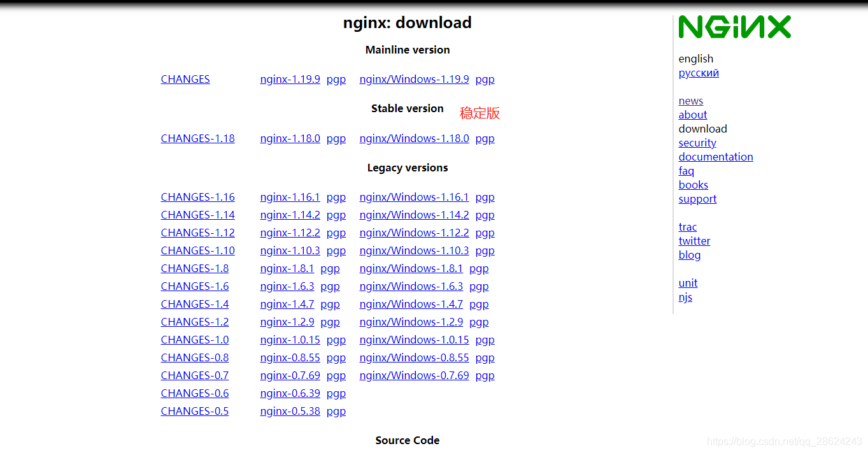Download nginx-1.16.1
The height and width of the screenshot is (453, 868).
pos(290,197)
